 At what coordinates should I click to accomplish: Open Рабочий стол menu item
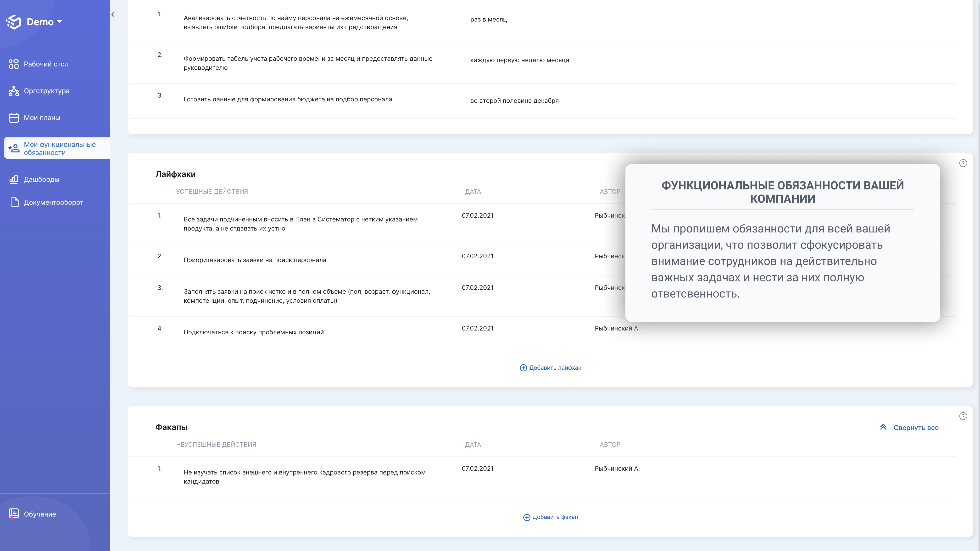(x=46, y=64)
